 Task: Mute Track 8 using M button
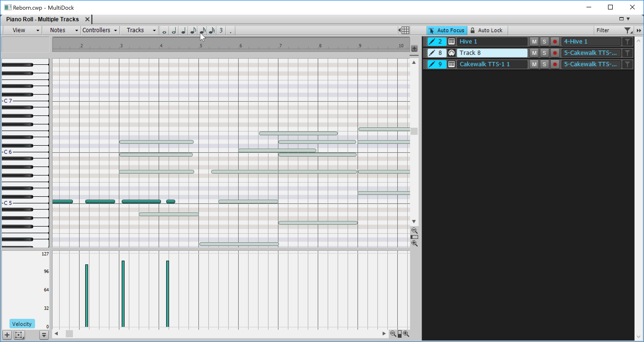pos(534,53)
